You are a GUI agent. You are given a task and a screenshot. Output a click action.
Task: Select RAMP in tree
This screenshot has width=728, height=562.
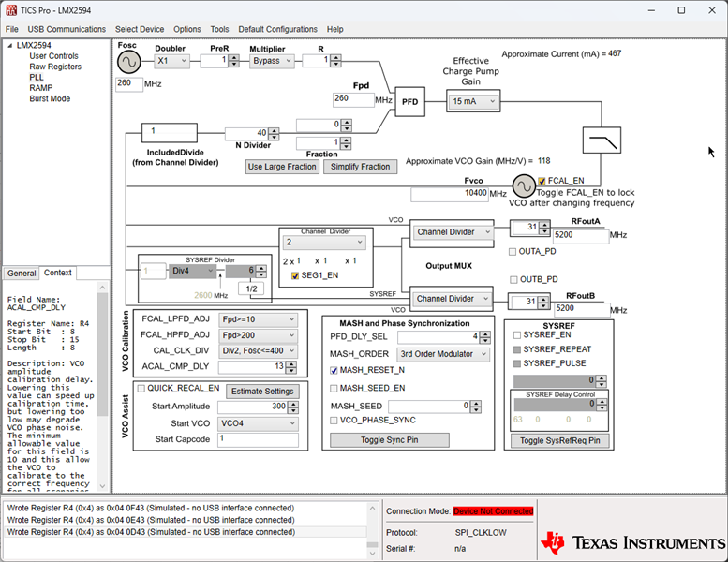[41, 88]
